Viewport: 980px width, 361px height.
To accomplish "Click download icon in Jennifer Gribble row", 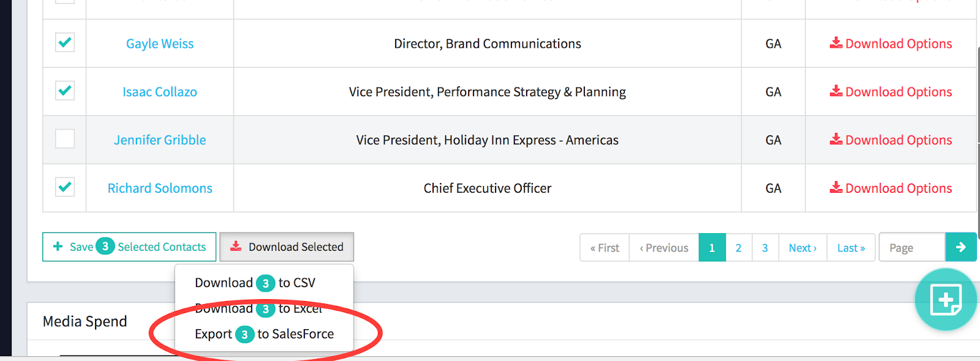I will tap(835, 140).
